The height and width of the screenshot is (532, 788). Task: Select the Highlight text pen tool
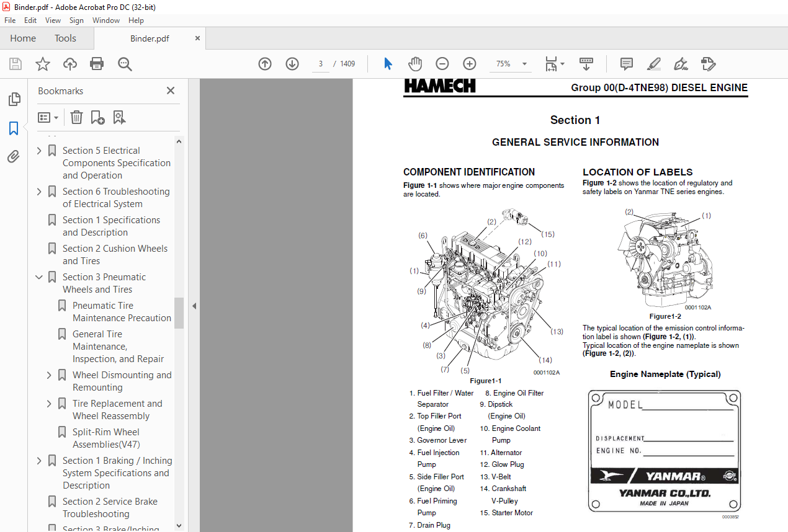pyautogui.click(x=653, y=64)
